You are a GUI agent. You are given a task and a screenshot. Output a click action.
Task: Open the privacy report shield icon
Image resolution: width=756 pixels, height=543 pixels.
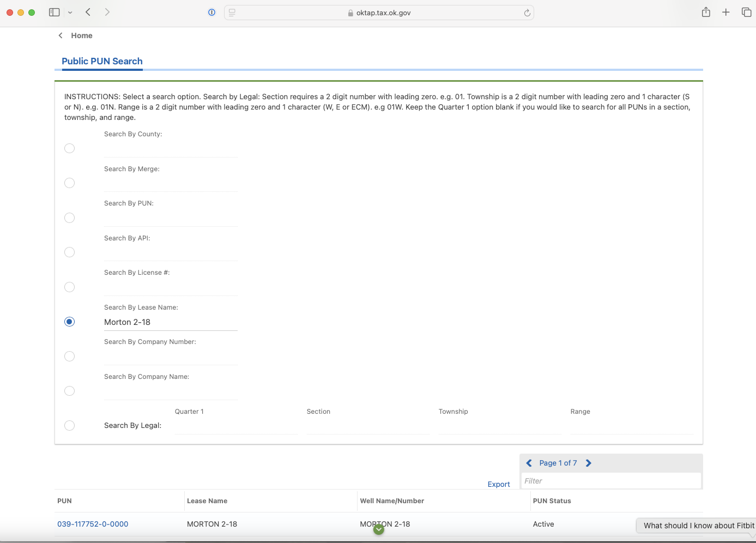coord(211,13)
